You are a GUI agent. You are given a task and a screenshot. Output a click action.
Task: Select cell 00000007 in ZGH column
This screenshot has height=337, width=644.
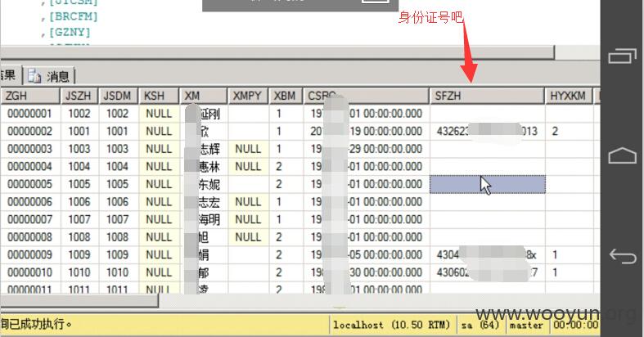click(31, 219)
